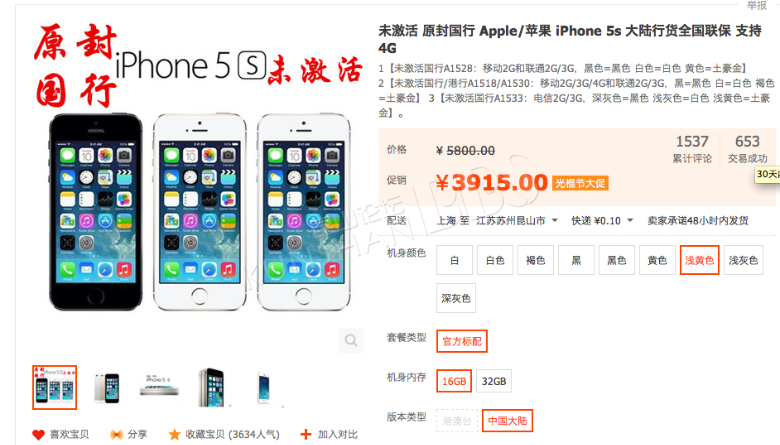The width and height of the screenshot is (780, 445).
Task: Click the 举报 report link
Action: click(757, 5)
